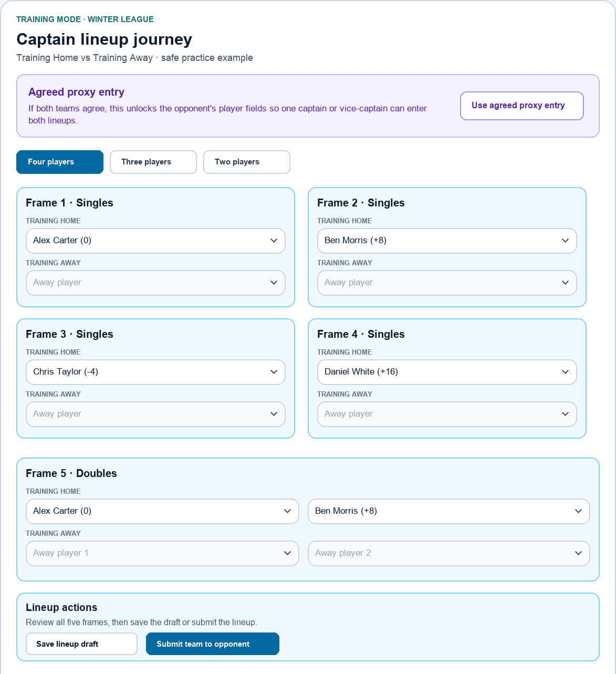Open Away player 1 dropdown

pyautogui.click(x=162, y=553)
